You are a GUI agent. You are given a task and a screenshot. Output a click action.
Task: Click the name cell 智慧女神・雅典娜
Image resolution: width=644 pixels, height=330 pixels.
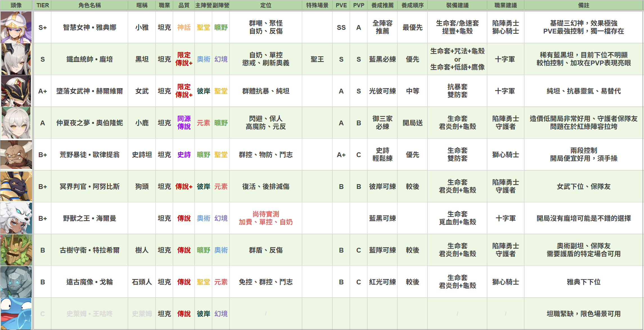point(89,27)
